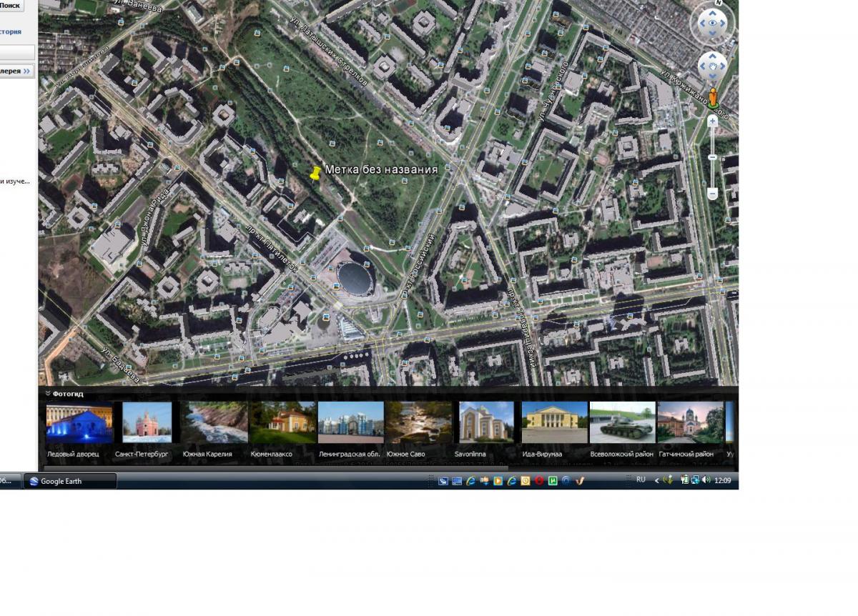Click the RU language indicator in taskbar
Screen dimensions: 858x616
point(641,480)
